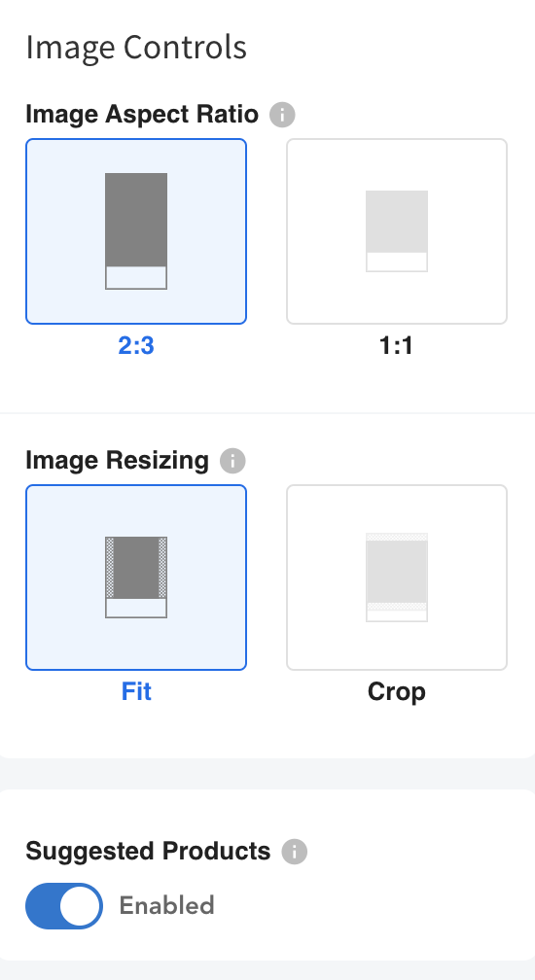Screen dimensions: 535x980
Task: Click the light square preview in 1:1 card
Action: click(397, 222)
